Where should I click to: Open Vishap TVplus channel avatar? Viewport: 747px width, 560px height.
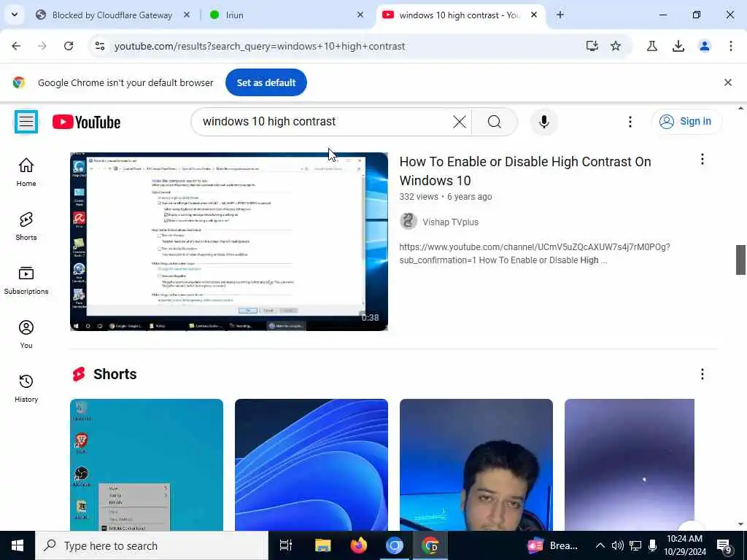pyautogui.click(x=409, y=222)
